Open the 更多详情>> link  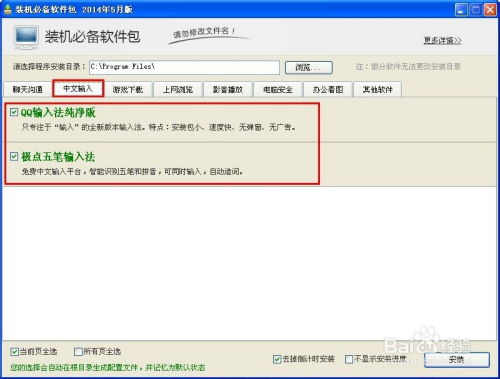442,41
